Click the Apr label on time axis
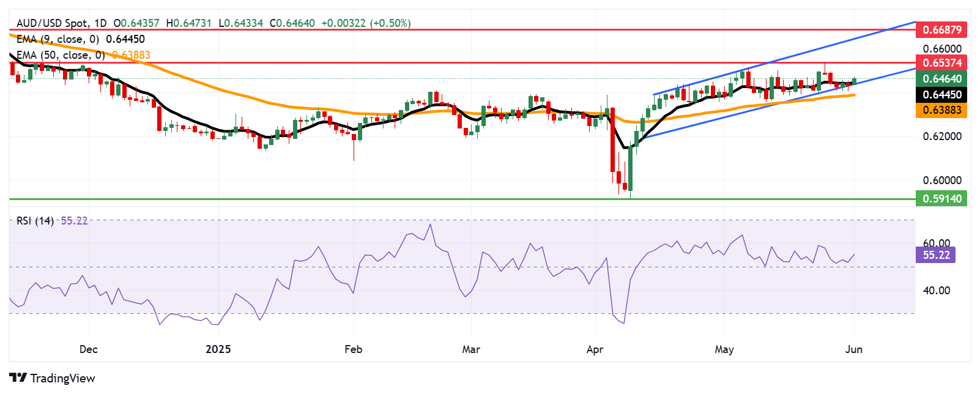The width and height of the screenshot is (980, 394). [595, 349]
